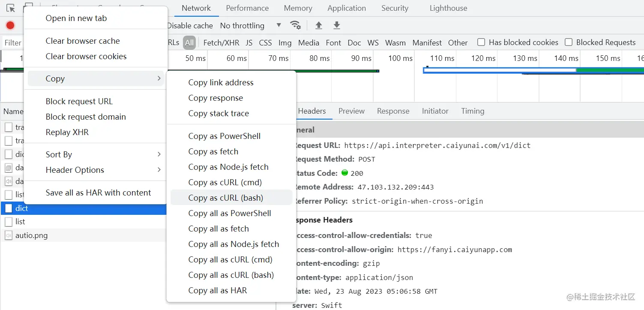Select Copy as PowerShell
The image size is (644, 310).
[x=231, y=136]
